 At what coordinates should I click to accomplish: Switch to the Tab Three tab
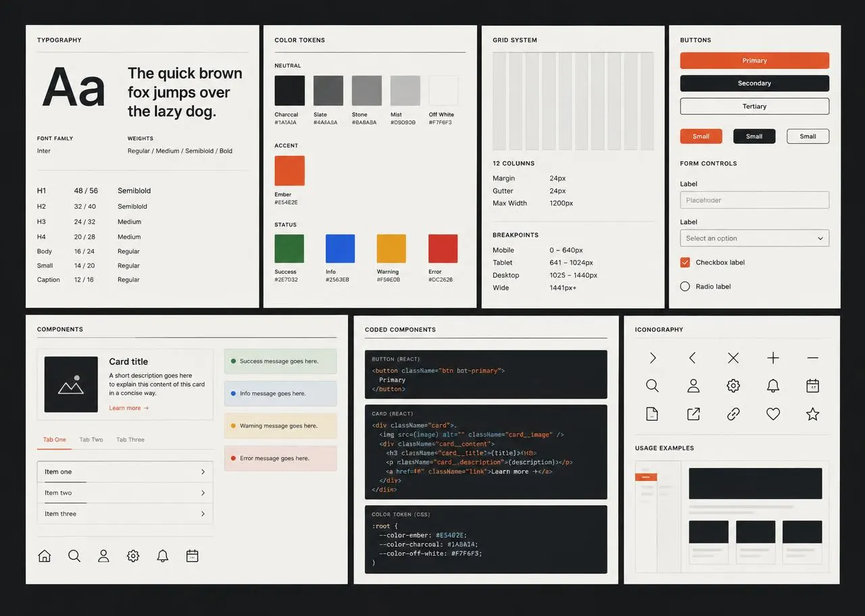point(130,440)
